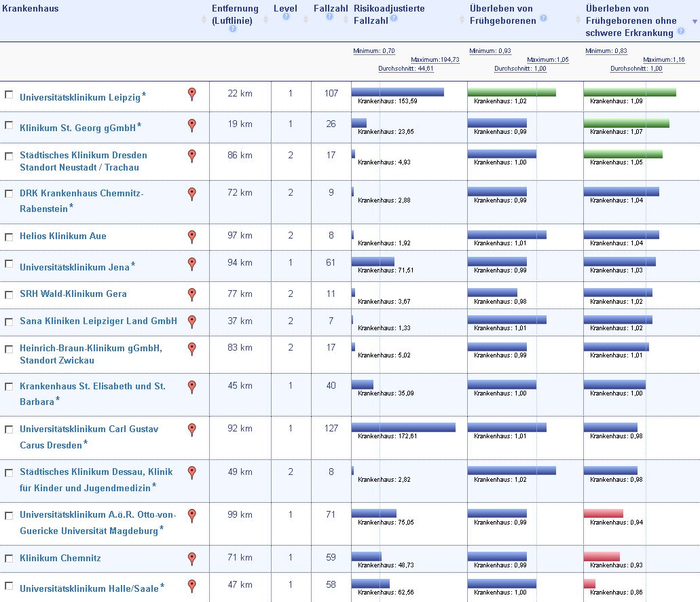The height and width of the screenshot is (602, 700).
Task: Open map pin for Krankenhaus St. Elisabeth
Action: 192,387
